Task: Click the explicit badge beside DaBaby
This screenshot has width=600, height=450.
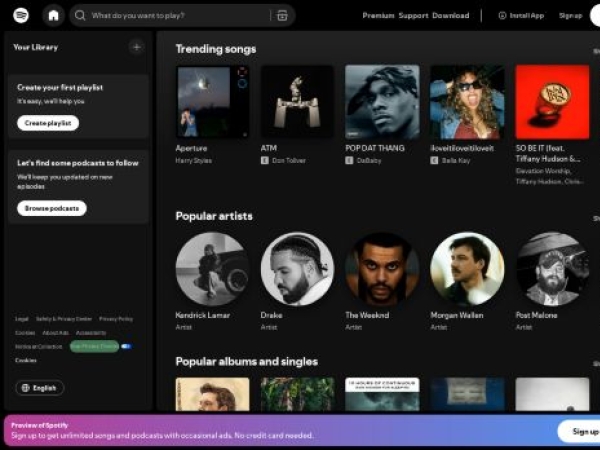Action: tap(349, 160)
